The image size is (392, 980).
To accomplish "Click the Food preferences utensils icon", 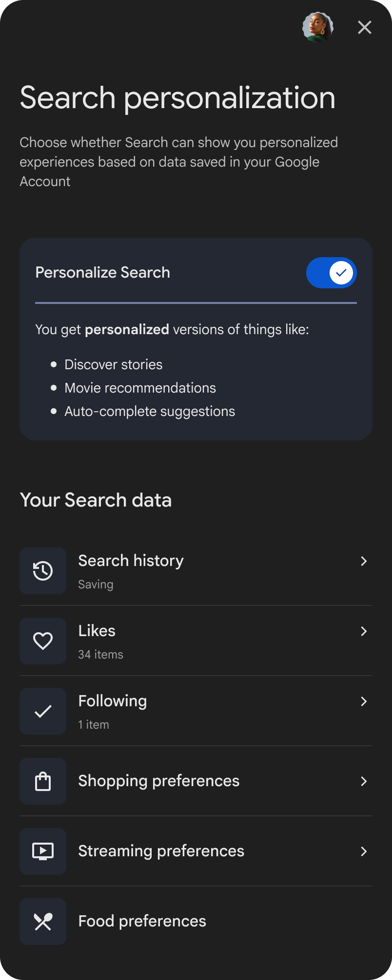I will point(43,922).
